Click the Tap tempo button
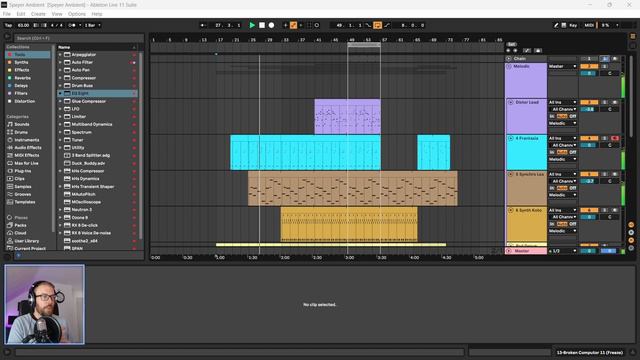The width and height of the screenshot is (640, 360). [8, 25]
